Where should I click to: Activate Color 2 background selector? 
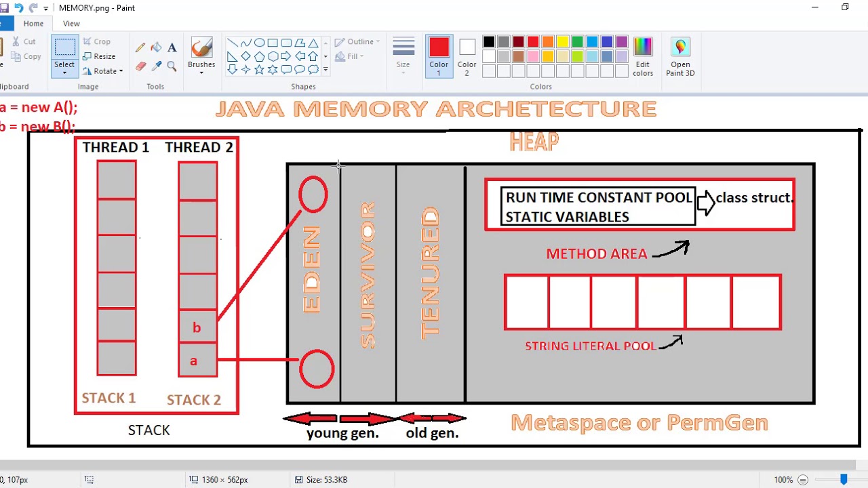coord(467,56)
